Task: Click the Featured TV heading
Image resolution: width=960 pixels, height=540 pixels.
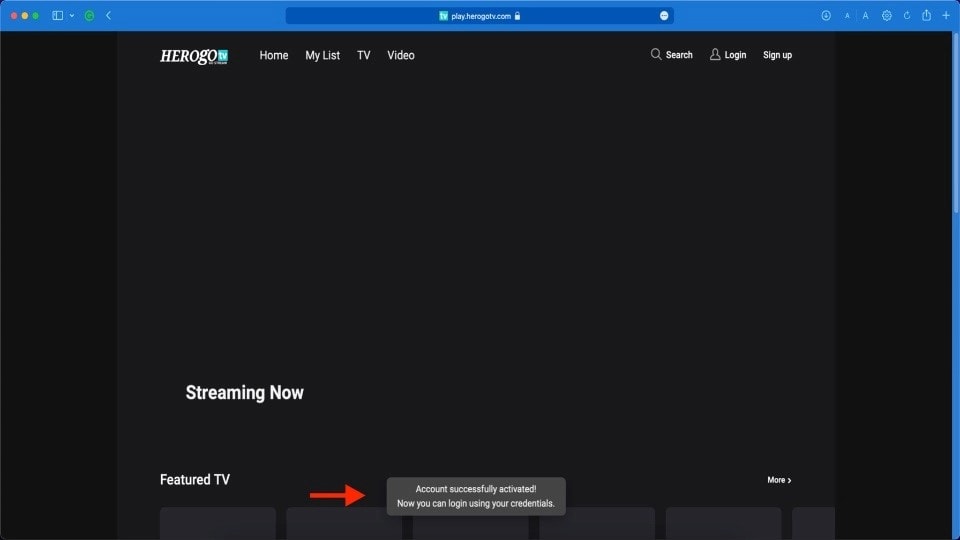Action: [195, 479]
